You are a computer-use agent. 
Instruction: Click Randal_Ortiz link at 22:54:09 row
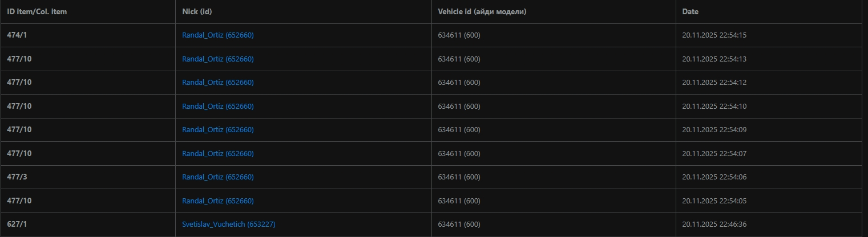click(x=217, y=130)
